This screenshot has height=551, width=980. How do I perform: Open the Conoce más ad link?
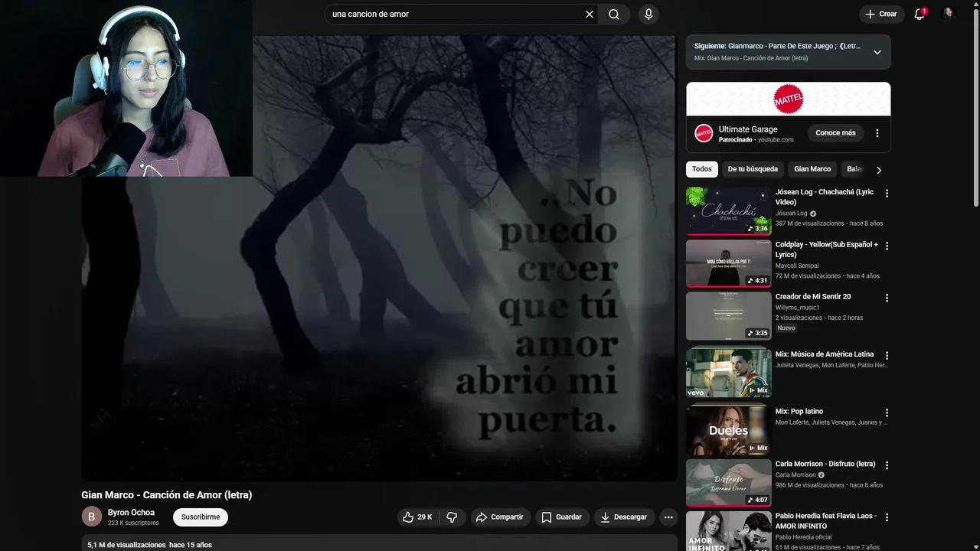pos(835,132)
